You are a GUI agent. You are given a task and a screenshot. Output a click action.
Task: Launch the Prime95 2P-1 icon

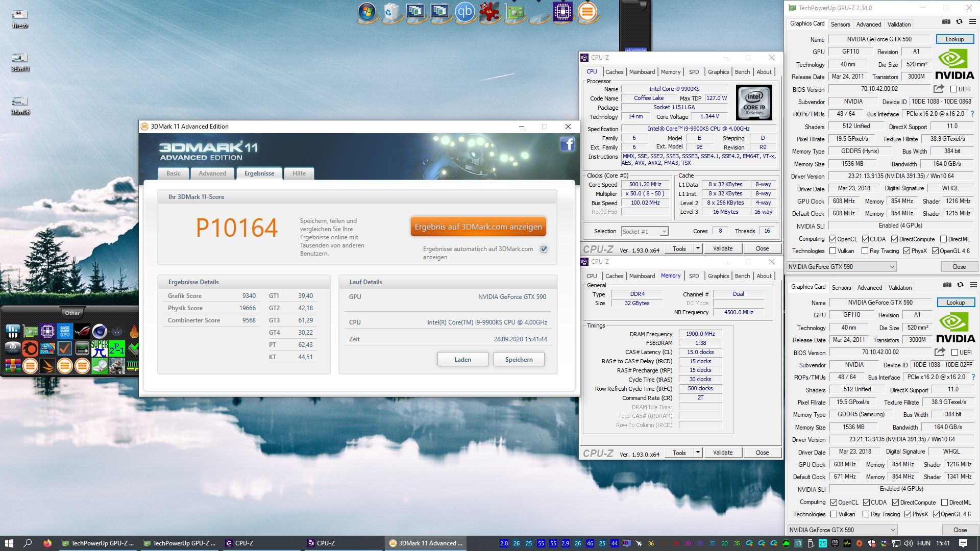(x=116, y=348)
